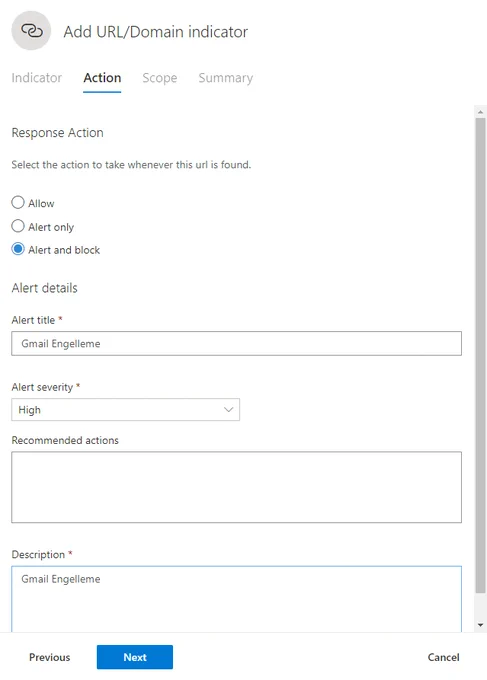487x680 pixels.
Task: Click the 'Alert details' heading text
Action: tap(44, 288)
